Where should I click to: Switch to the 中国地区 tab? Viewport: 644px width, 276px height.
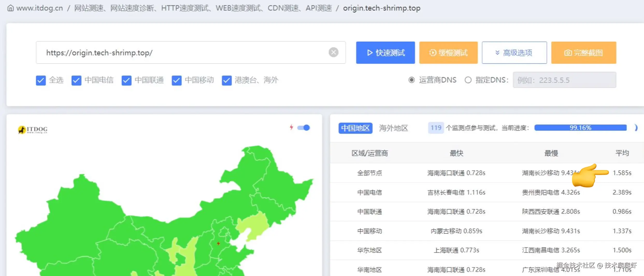[x=355, y=128]
